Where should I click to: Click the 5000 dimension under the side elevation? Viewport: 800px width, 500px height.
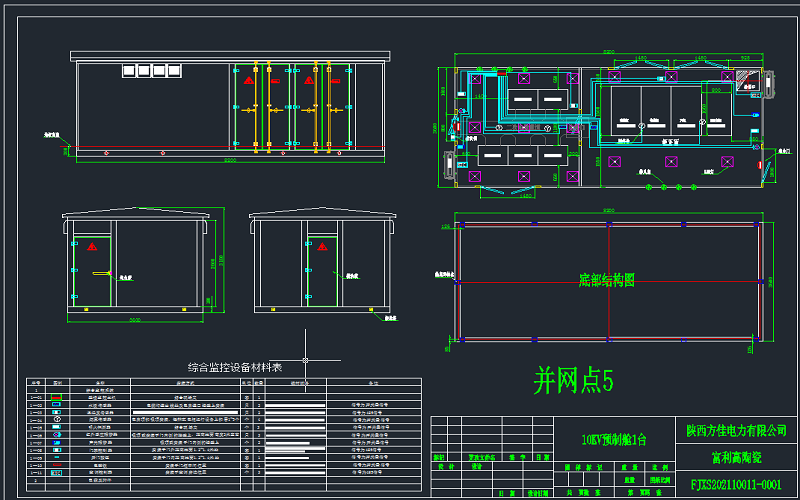pyautogui.click(x=135, y=320)
